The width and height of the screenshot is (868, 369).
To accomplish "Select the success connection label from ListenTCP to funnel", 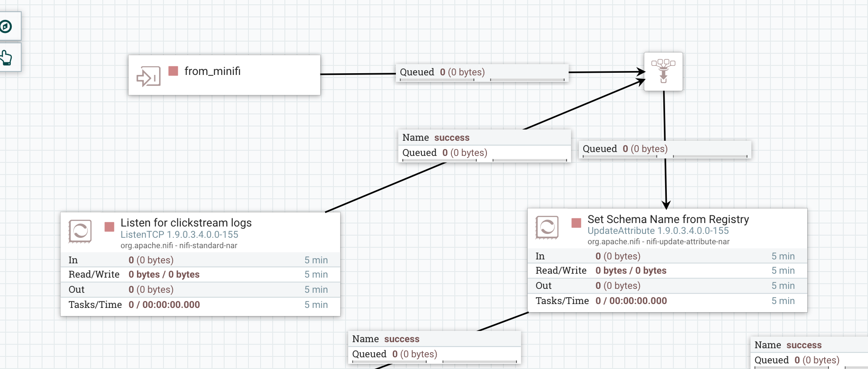I will point(485,146).
